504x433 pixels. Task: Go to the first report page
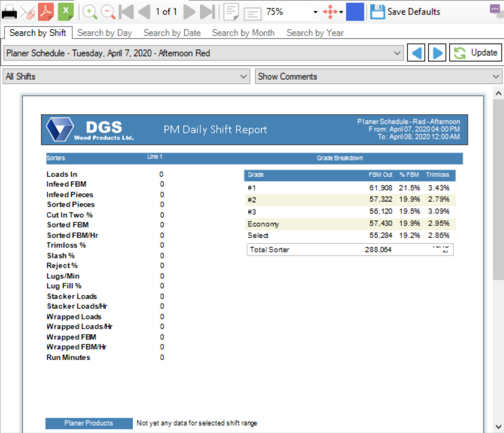click(126, 11)
